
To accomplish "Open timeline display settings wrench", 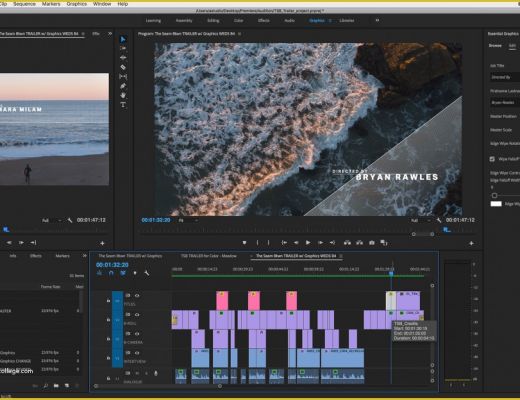I will [147, 273].
